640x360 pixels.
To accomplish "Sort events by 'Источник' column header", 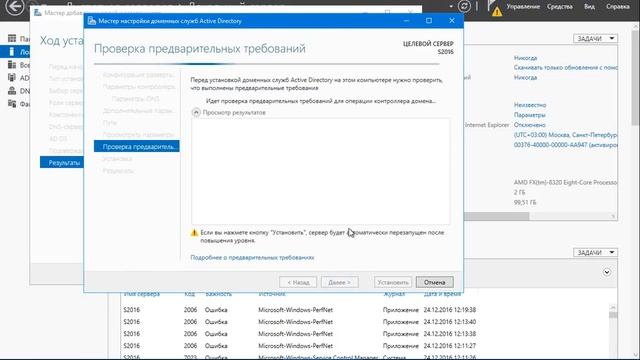I will (272, 294).
